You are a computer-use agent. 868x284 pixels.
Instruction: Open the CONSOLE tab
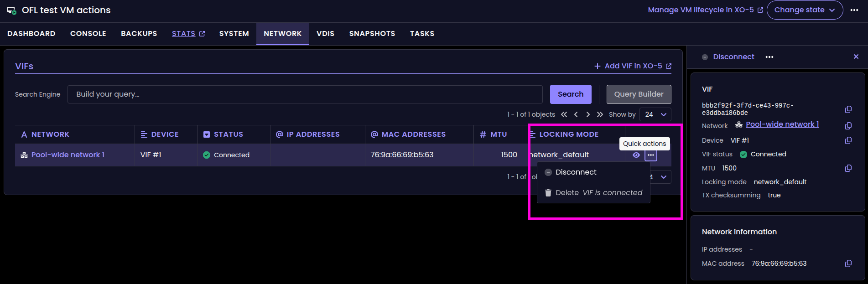point(88,34)
